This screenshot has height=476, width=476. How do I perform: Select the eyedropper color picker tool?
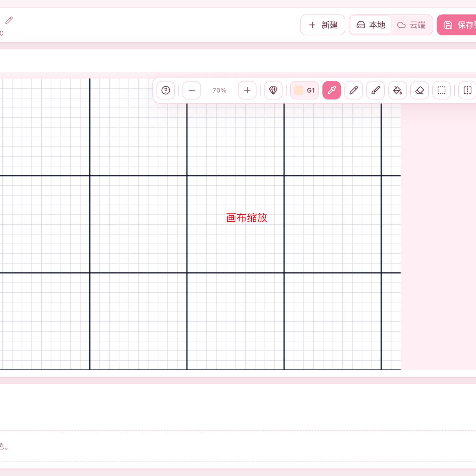click(x=332, y=90)
